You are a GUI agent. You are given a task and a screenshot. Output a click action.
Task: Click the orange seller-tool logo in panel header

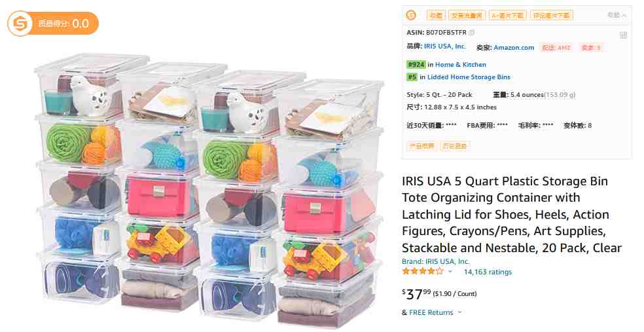(x=411, y=15)
